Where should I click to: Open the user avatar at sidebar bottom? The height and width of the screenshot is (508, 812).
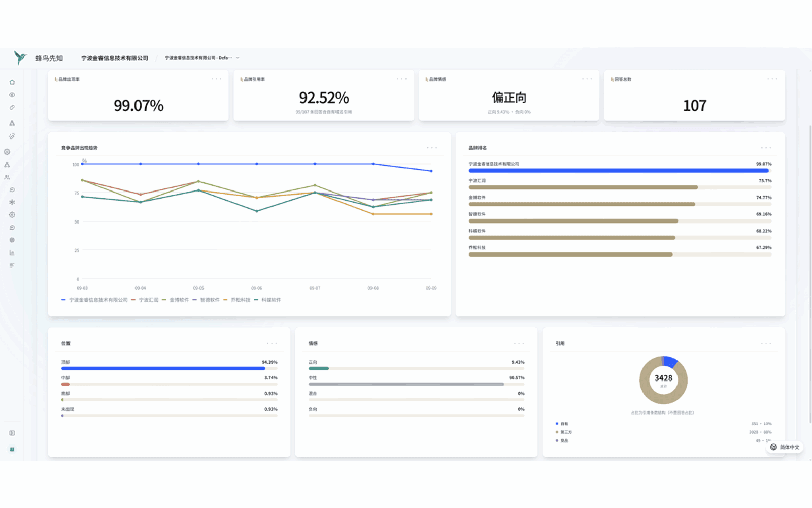(x=12, y=449)
